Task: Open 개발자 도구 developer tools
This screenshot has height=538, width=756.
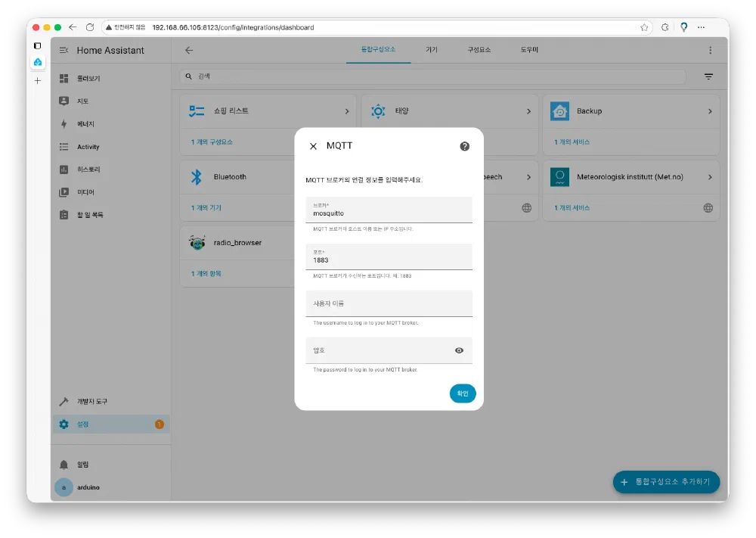Action: (x=91, y=401)
